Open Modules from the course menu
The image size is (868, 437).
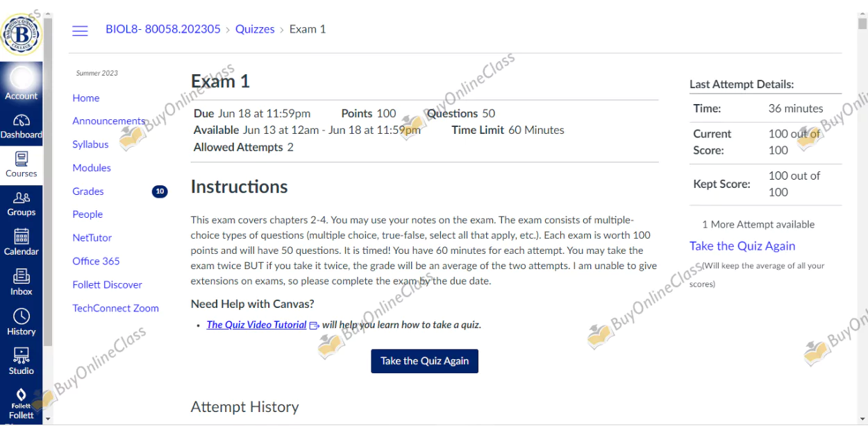click(92, 168)
